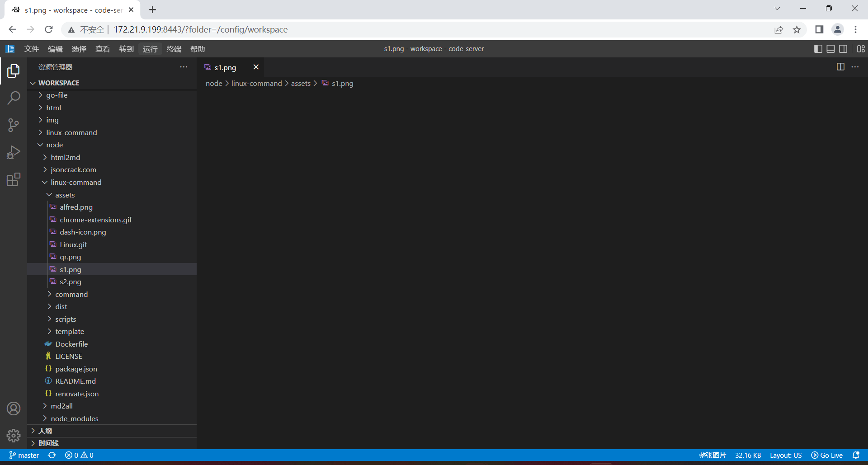Click the master branch indicator
868x465 pixels.
(x=24, y=455)
